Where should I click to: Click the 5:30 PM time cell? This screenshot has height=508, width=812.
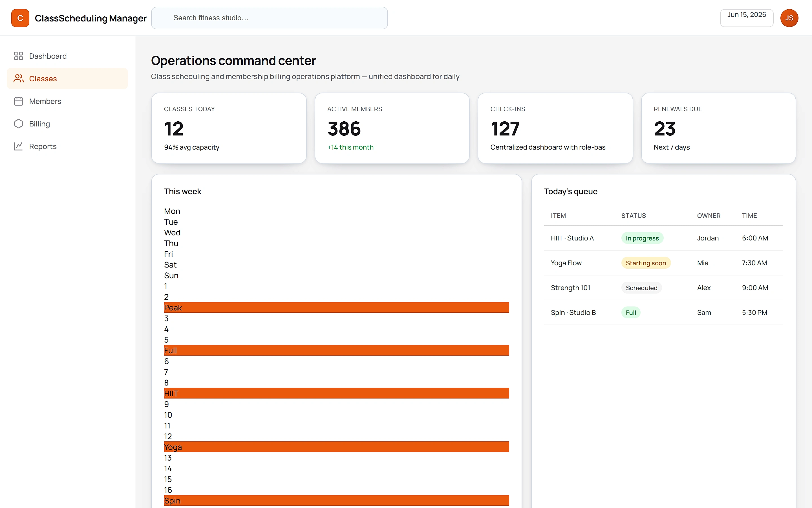[754, 313]
